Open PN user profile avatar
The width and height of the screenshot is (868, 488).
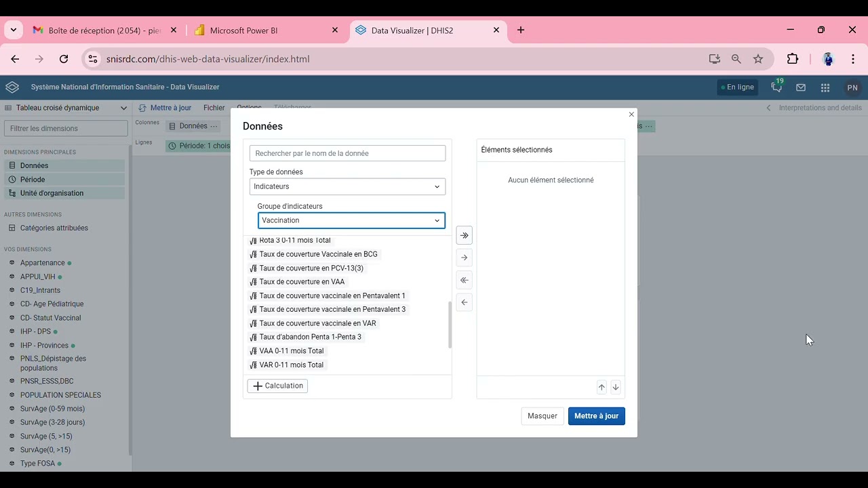852,87
